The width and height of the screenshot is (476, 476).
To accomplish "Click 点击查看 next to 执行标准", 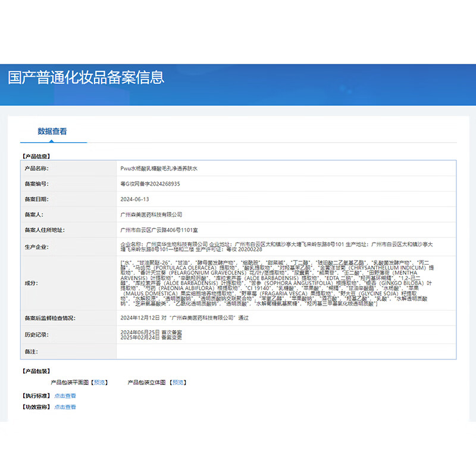I will click(x=64, y=396).
